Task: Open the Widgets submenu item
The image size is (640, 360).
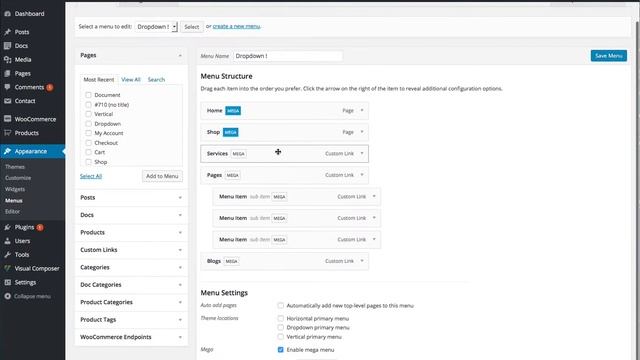Action: [15, 189]
